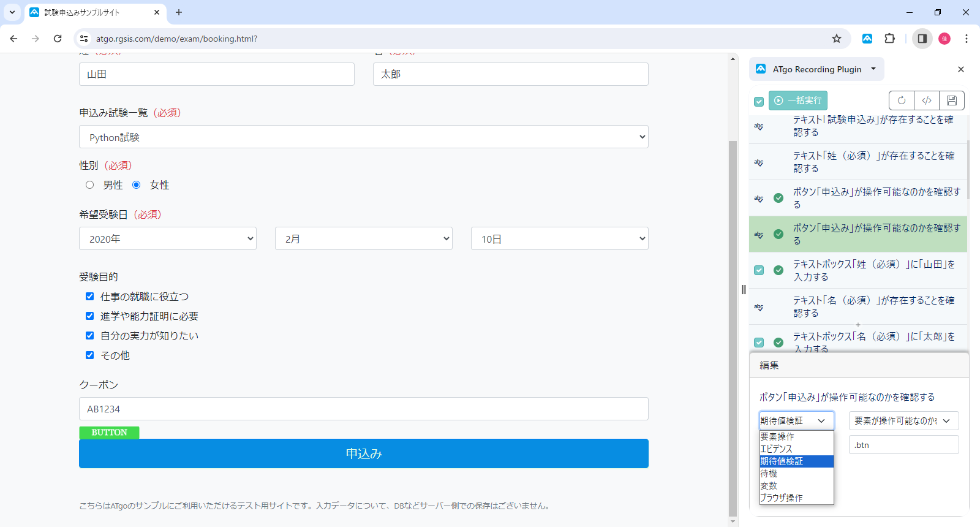The image size is (980, 527).
Task: Open a new browser tab
Action: tap(179, 12)
